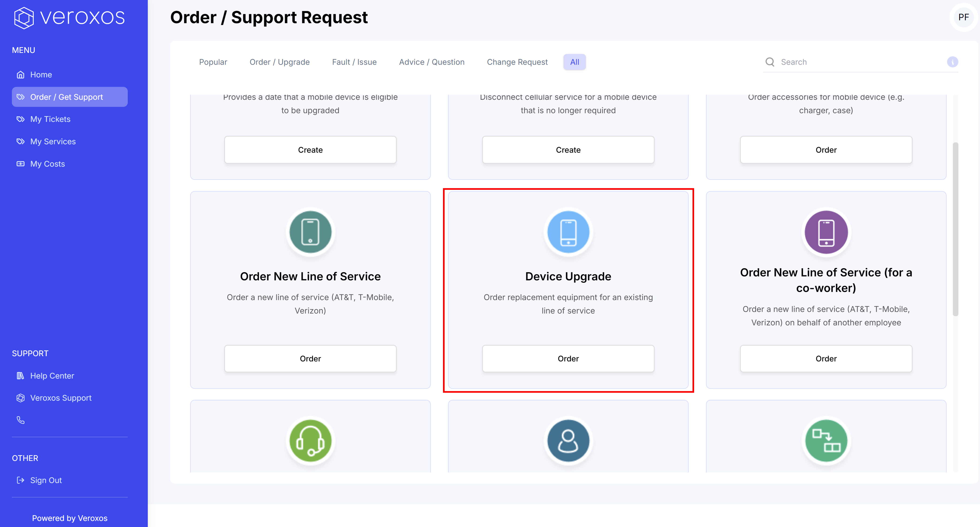Click the money icon beside My Costs
980x527 pixels.
pyautogui.click(x=21, y=164)
